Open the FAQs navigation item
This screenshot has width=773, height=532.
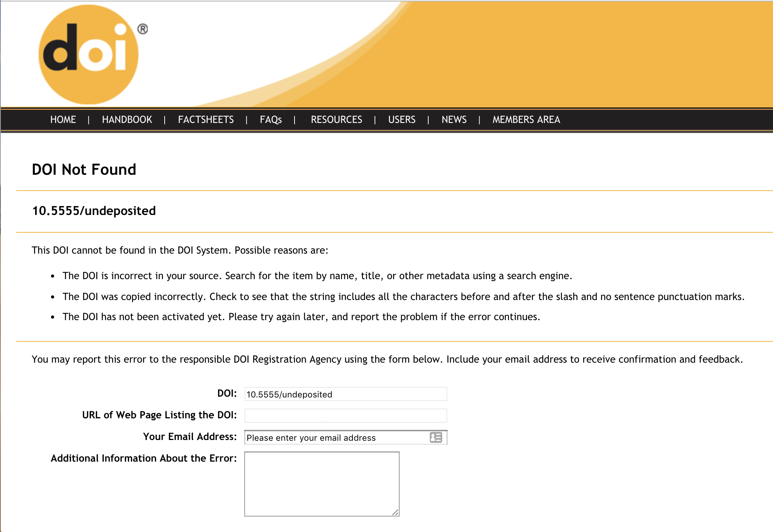point(271,120)
